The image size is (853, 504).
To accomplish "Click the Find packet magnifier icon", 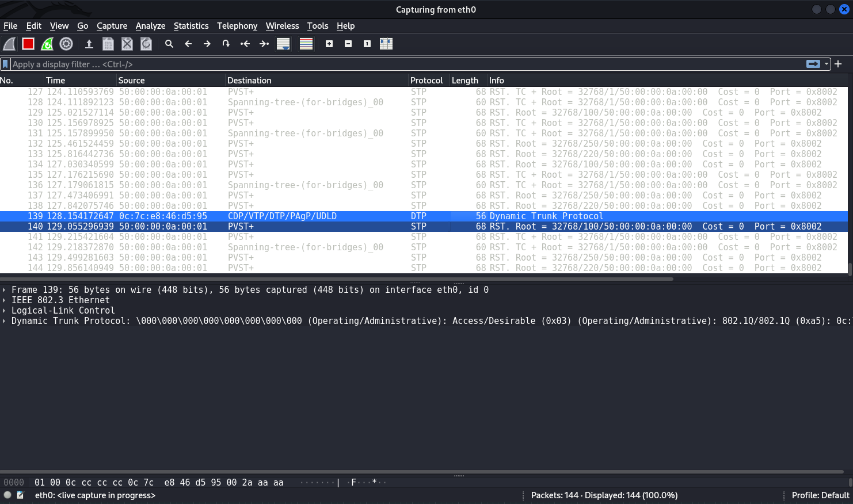I will click(x=169, y=44).
